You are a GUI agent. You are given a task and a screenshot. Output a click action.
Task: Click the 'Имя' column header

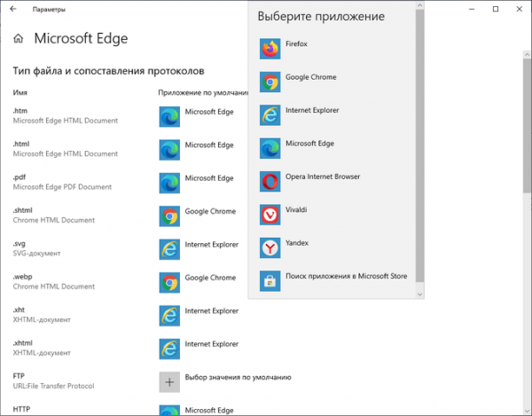click(x=20, y=92)
